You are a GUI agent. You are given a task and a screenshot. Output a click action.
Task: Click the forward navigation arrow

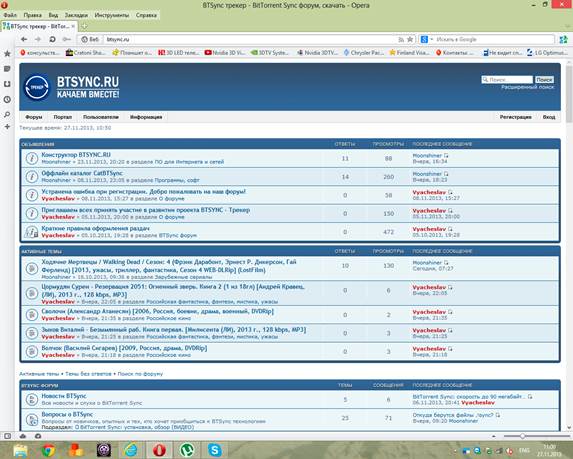38,39
